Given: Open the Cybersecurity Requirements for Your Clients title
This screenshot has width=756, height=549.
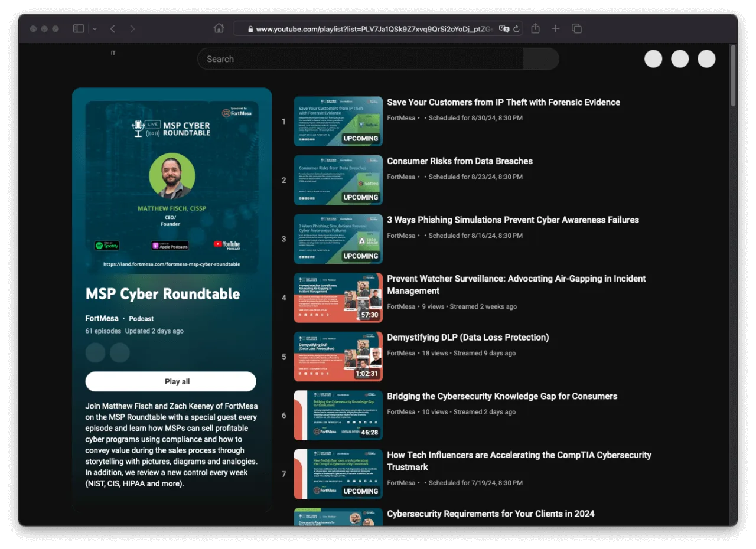Looking at the screenshot, I should (491, 514).
